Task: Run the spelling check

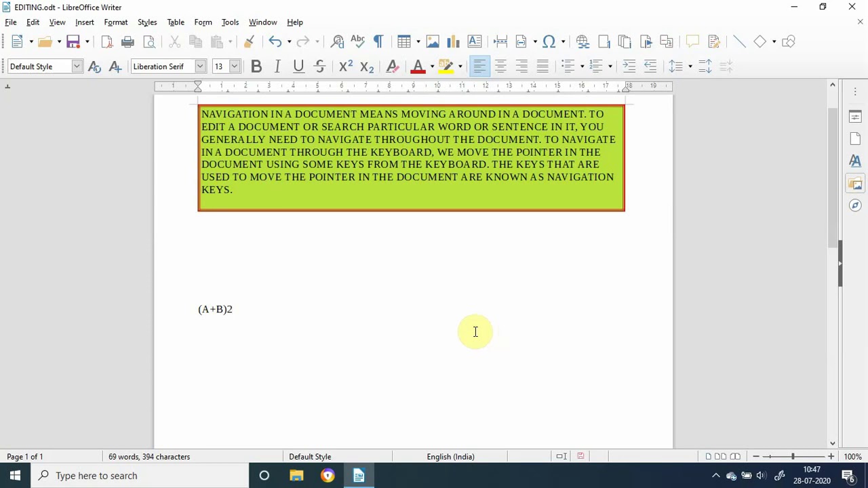Action: point(357,42)
